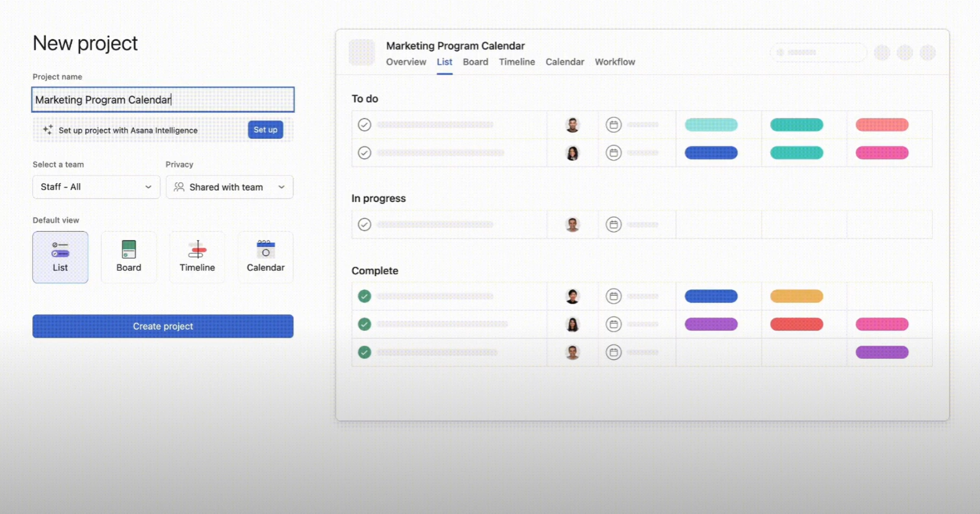Switch to the Overview tab in preview
Viewport: 980px width, 514px height.
pyautogui.click(x=406, y=62)
